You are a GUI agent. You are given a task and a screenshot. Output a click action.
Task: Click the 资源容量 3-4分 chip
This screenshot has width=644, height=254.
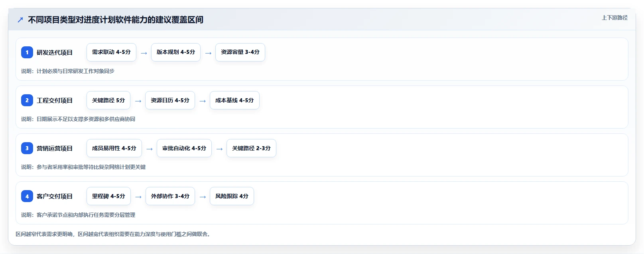click(x=240, y=52)
